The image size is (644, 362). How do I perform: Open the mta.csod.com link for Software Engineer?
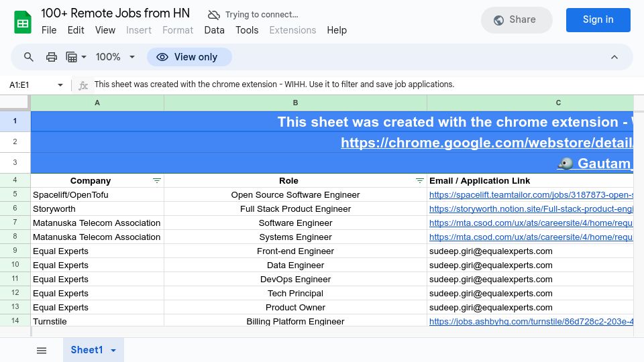(531, 223)
